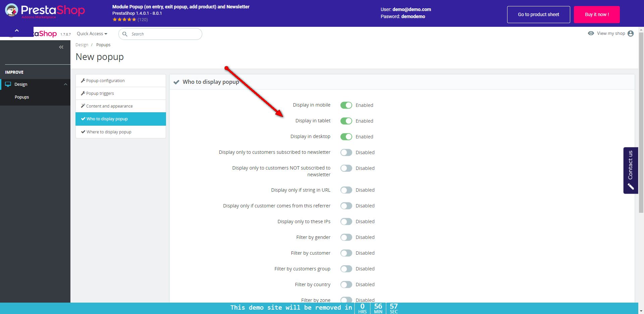Enable Filter by customers group toggle

coord(346,269)
